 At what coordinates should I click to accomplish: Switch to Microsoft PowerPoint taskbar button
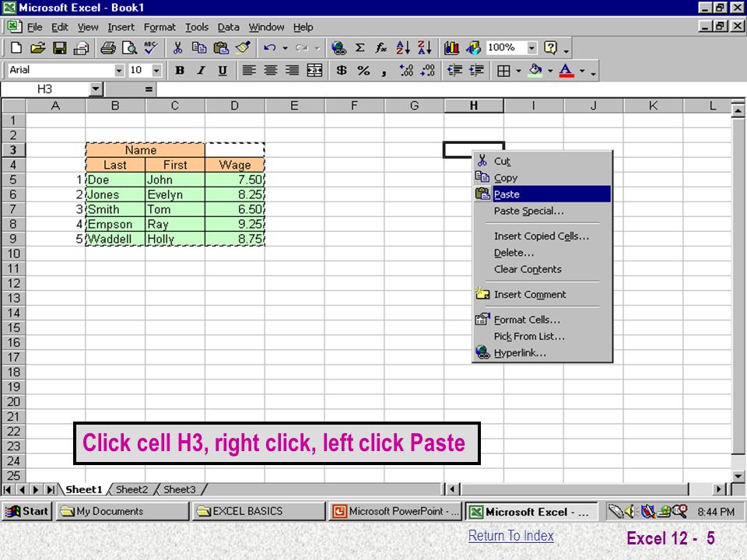click(x=395, y=512)
